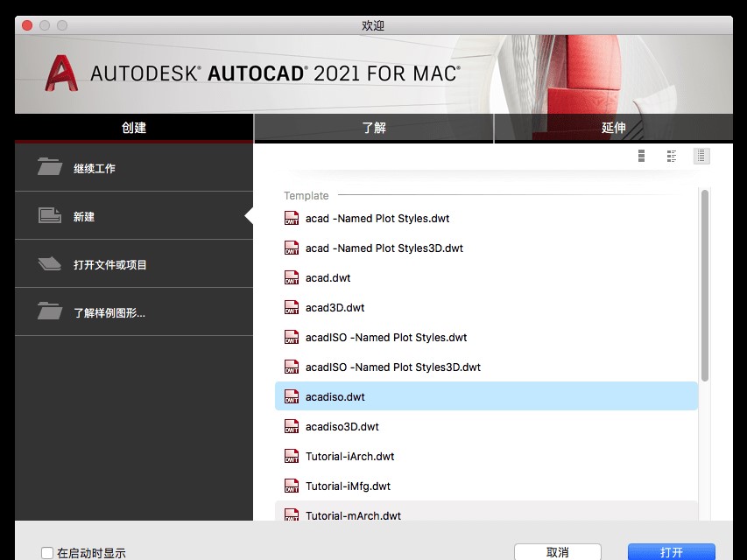
Task: Click DWT icon of Tutorial-iMfg.dwt
Action: (x=292, y=486)
